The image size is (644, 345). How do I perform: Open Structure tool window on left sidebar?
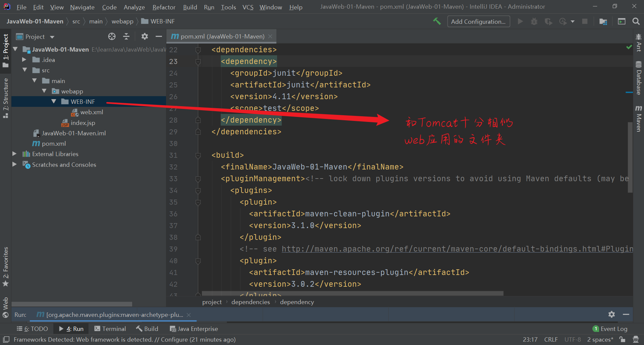pos(6,98)
